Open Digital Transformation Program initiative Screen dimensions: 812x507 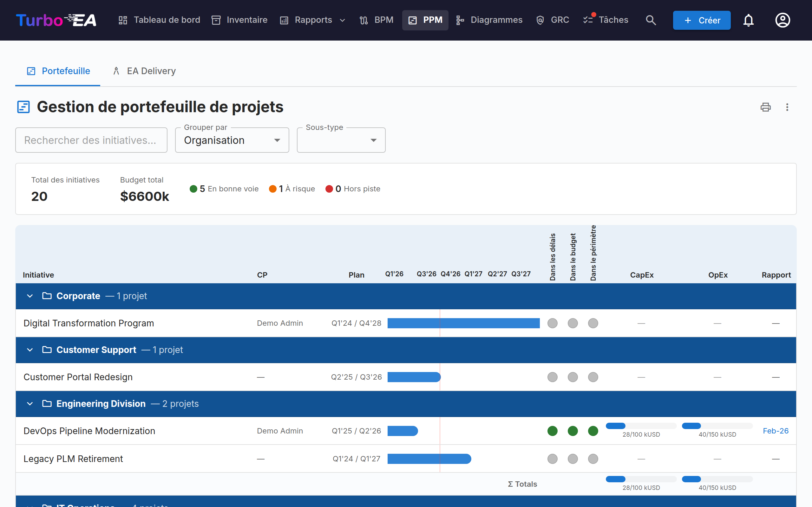88,323
